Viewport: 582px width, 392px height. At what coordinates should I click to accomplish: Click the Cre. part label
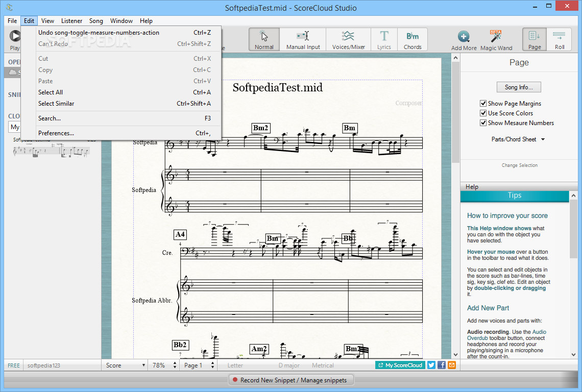click(x=167, y=253)
